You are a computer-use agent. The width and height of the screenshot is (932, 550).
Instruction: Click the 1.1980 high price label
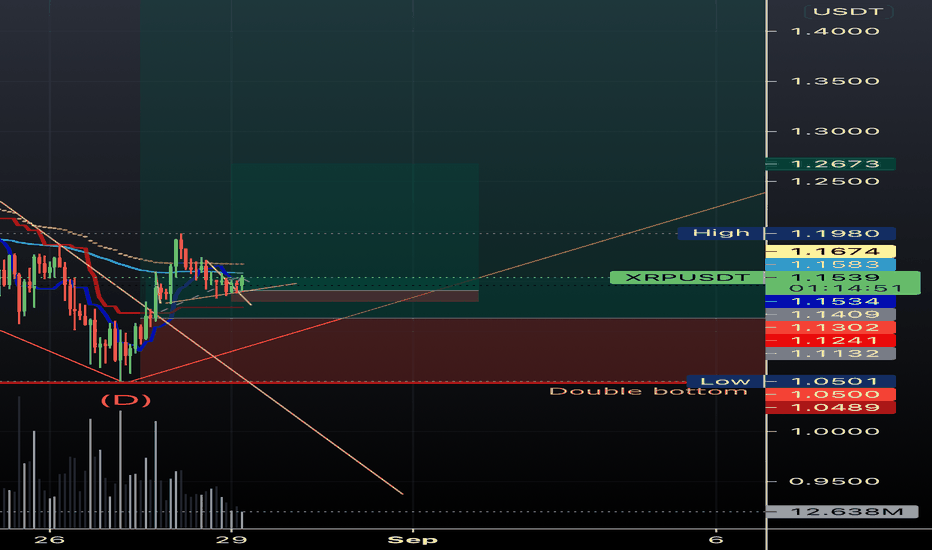(x=830, y=233)
